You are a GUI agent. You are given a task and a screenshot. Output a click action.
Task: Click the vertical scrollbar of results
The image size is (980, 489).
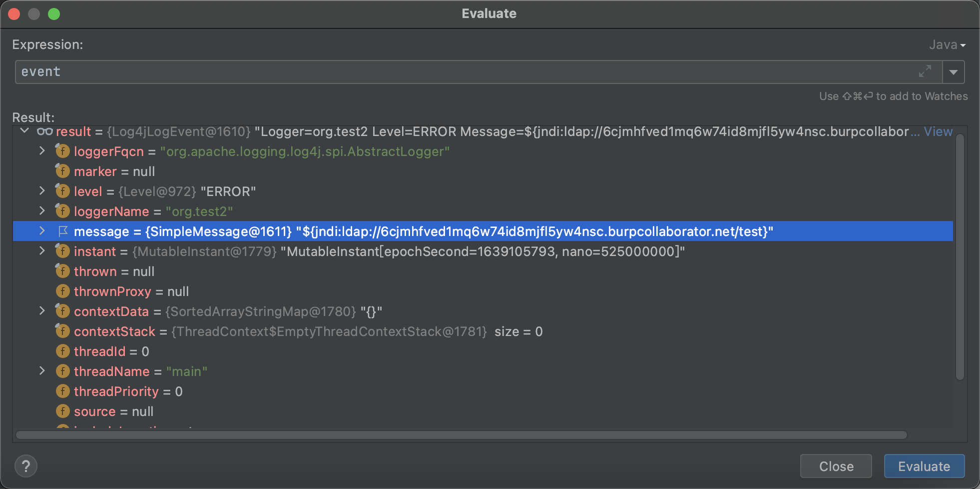960,257
